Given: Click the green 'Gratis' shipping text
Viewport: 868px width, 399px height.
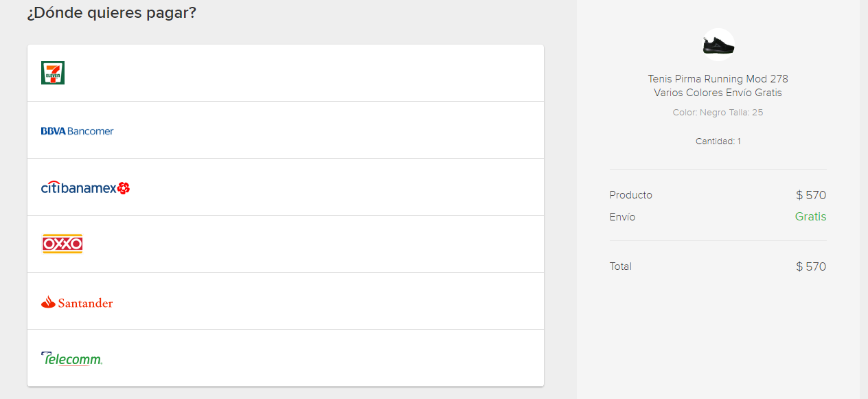Looking at the screenshot, I should pos(810,217).
